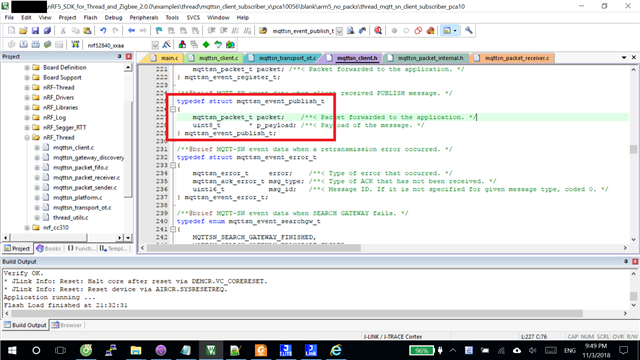Switch to Books panel tab
This screenshot has width=640, height=360.
point(49,248)
